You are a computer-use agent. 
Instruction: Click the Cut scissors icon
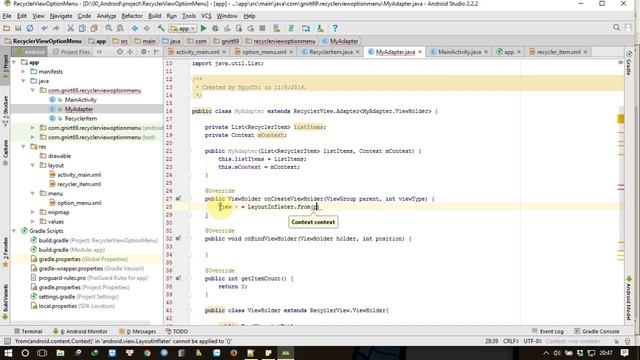[x=71, y=28]
